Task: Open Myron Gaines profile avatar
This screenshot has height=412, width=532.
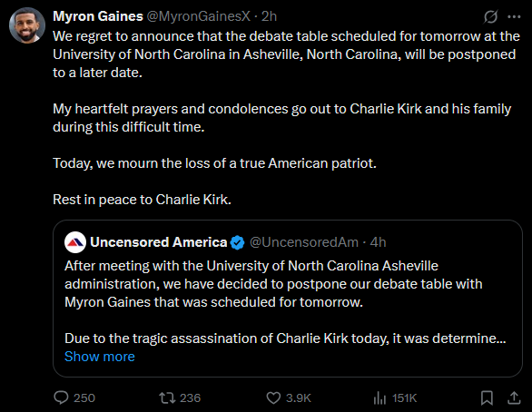Action: pyautogui.click(x=27, y=25)
